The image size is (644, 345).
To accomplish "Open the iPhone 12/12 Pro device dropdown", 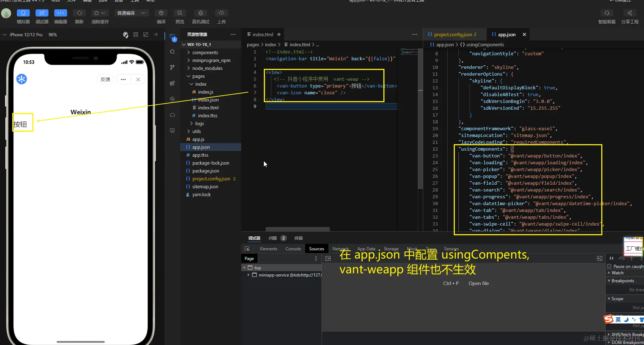I will [23, 35].
